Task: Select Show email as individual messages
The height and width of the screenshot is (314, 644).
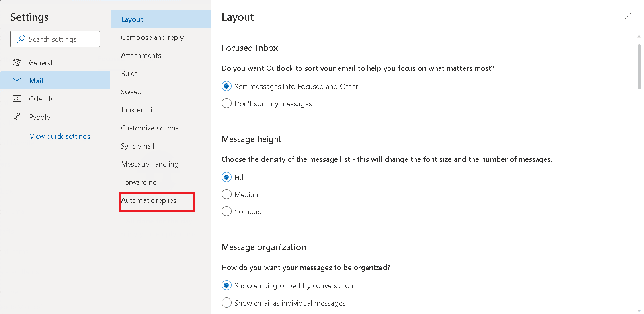Action: tap(227, 303)
